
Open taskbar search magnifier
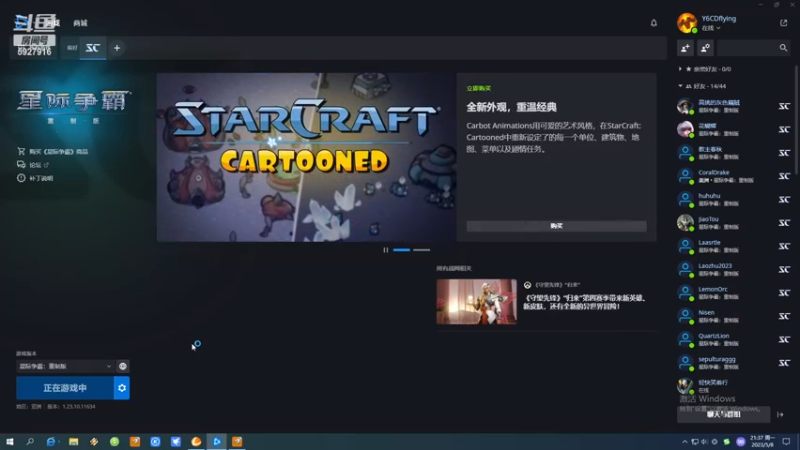coord(30,442)
